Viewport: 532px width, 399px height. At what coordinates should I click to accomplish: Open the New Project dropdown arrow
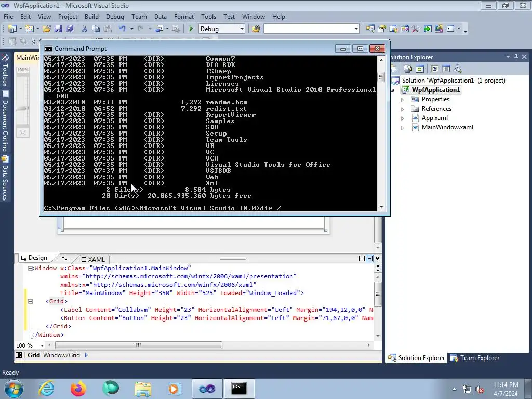point(20,29)
